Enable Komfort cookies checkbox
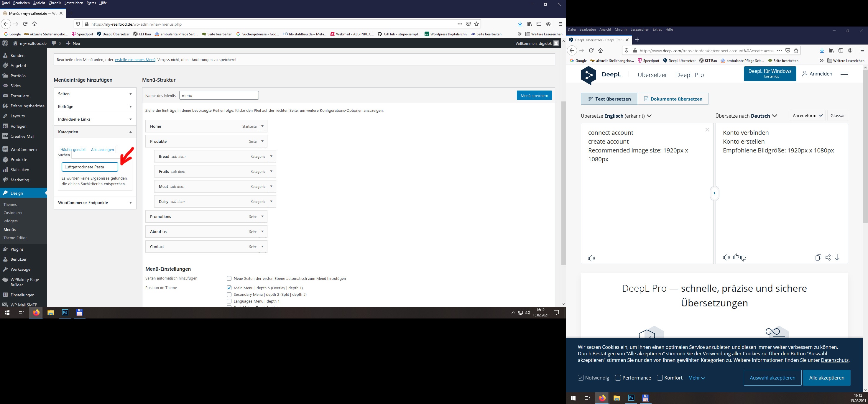The image size is (868, 404). (x=660, y=378)
